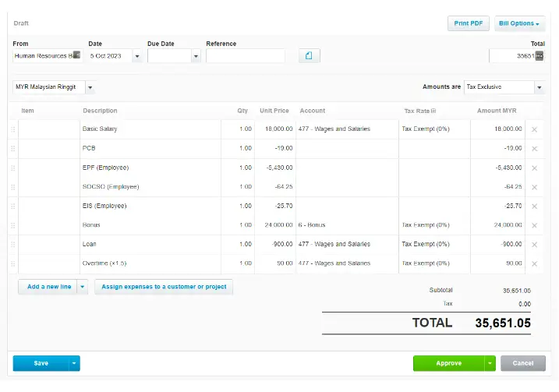Remove the Overtime (x1.5) row

[x=534, y=263]
